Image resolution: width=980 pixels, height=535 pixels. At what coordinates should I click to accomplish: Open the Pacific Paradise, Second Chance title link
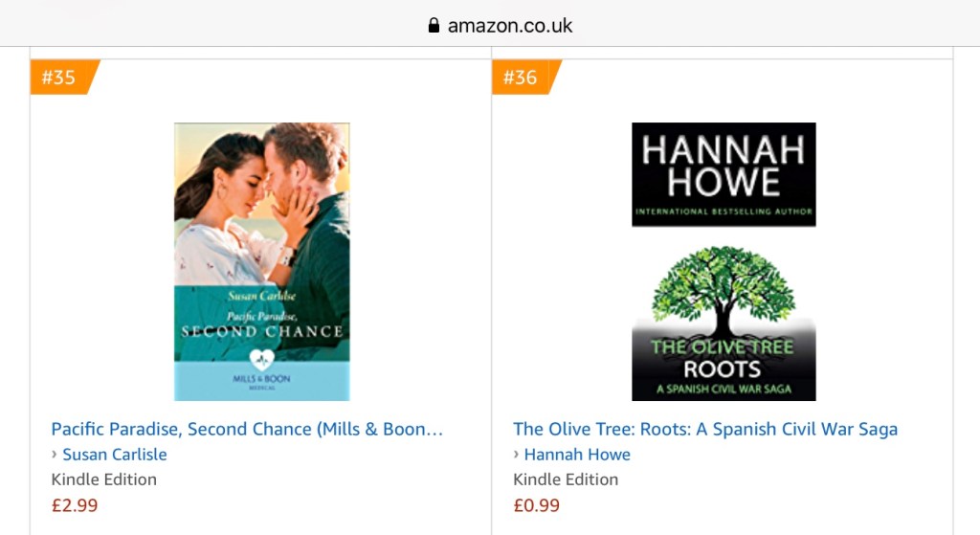click(247, 429)
